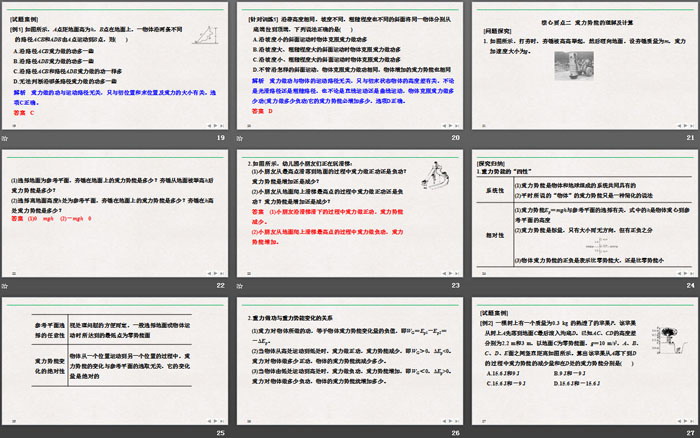Click the 参考平面选择的任意性 cell on slide 25

tap(50, 330)
